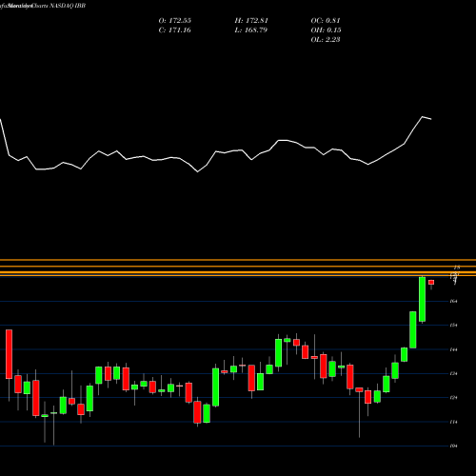Viewport: 476px width, 476px height.
Task: Click the 164 price axis label
Action: (454, 301)
